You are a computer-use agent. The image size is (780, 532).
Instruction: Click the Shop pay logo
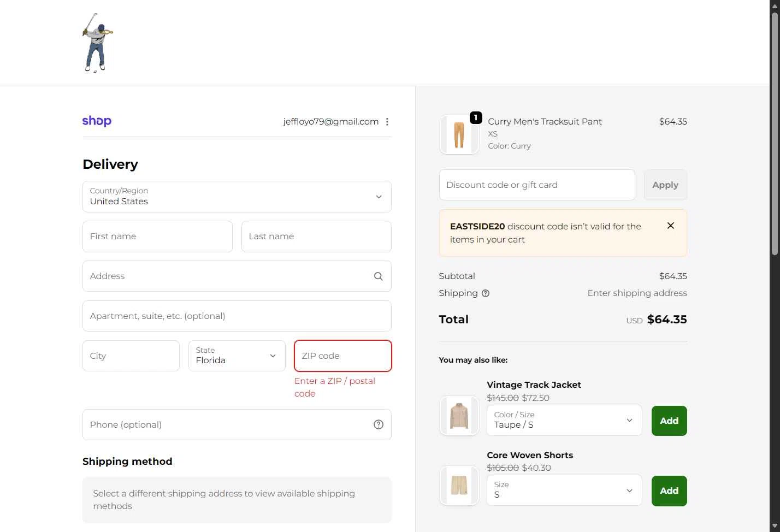(x=97, y=121)
